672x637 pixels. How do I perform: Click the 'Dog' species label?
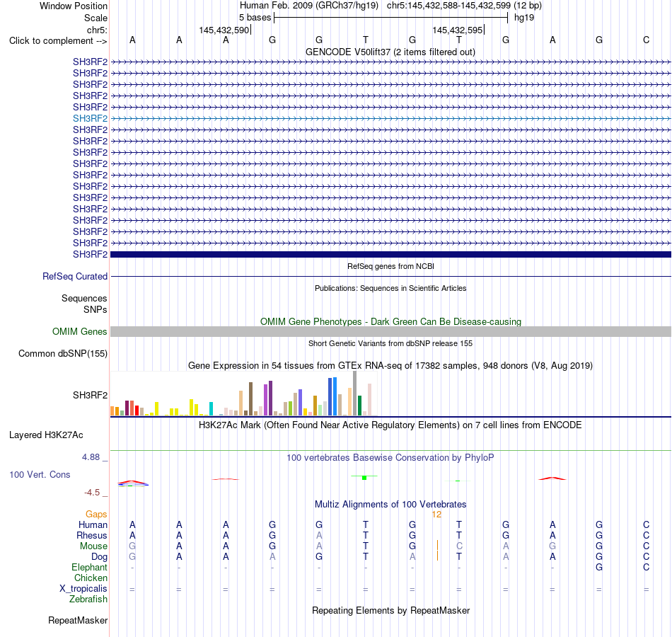pos(99,557)
